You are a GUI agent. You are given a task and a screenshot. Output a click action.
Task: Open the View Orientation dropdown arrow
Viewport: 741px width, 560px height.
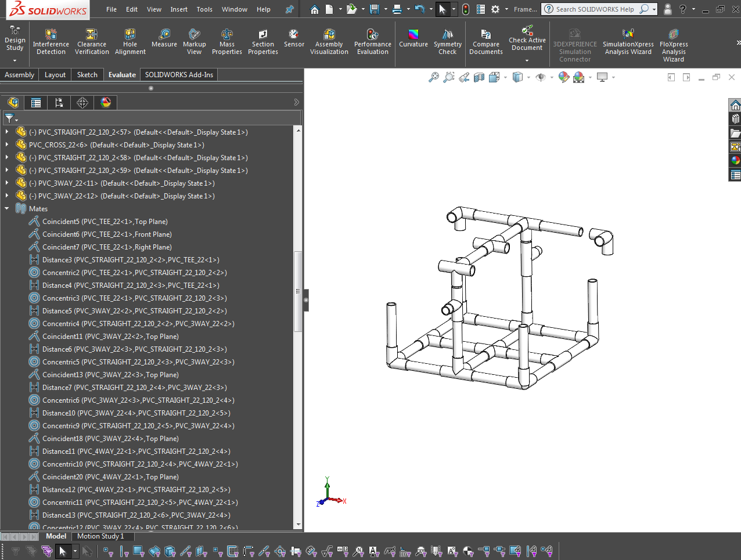click(x=505, y=77)
